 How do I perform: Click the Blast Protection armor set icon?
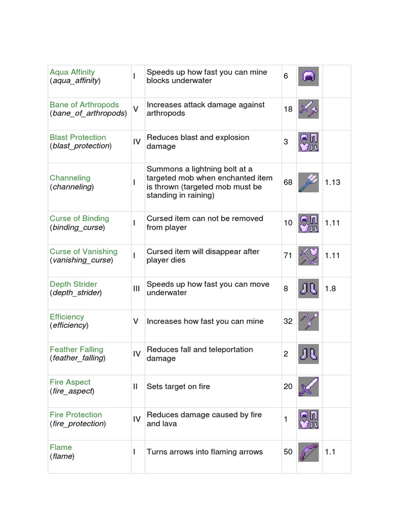(x=309, y=142)
